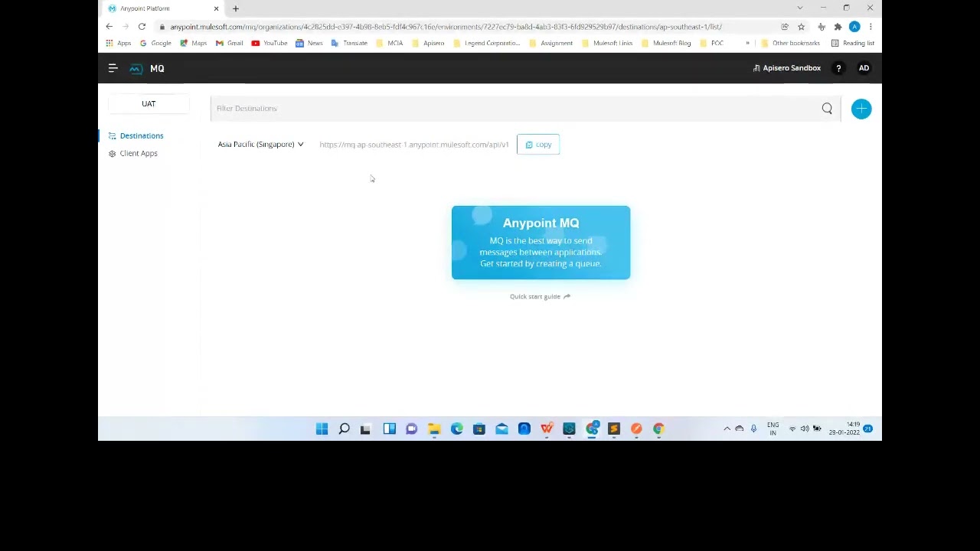Open Postman from the taskbar
This screenshot has width=980, height=551.
click(636, 429)
